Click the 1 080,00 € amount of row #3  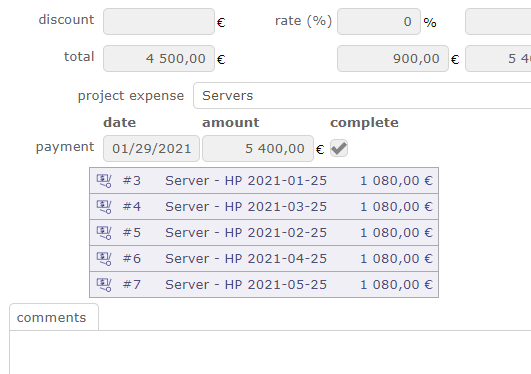click(x=396, y=181)
